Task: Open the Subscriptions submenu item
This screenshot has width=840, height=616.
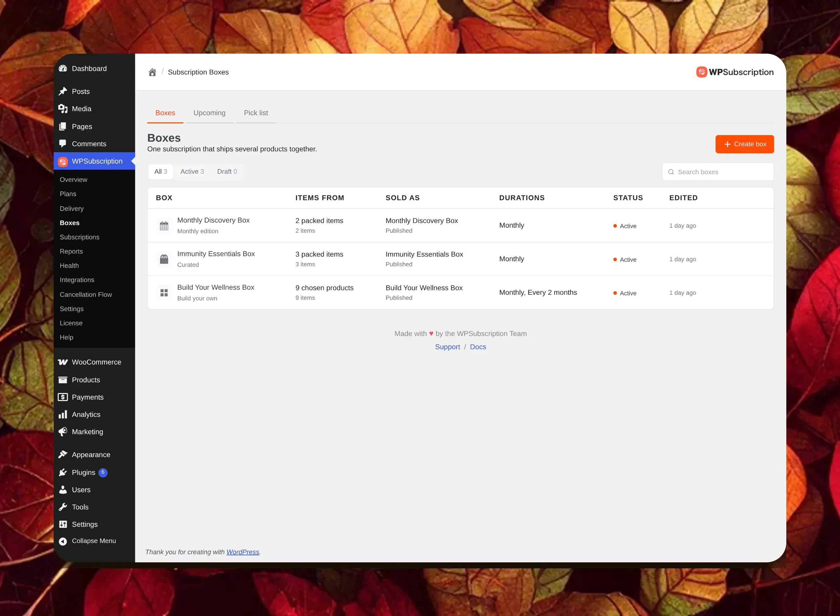Action: (80, 237)
